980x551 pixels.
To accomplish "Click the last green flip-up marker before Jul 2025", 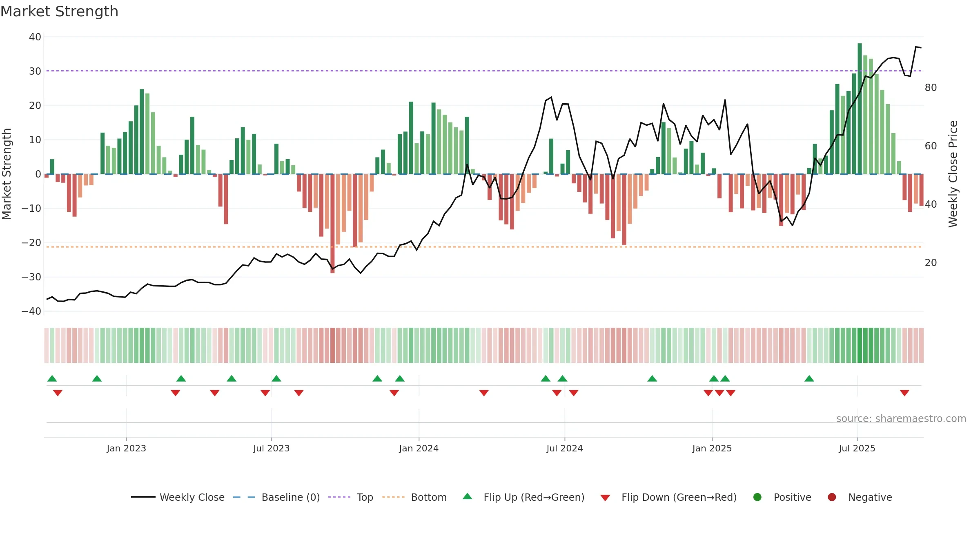I will coord(809,378).
